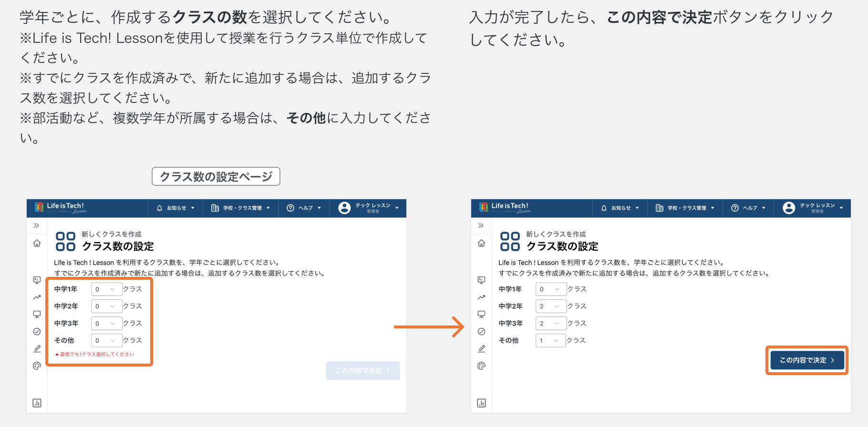Open the presentation board icon, left screenshot
The height and width of the screenshot is (427, 868).
pos(37,314)
